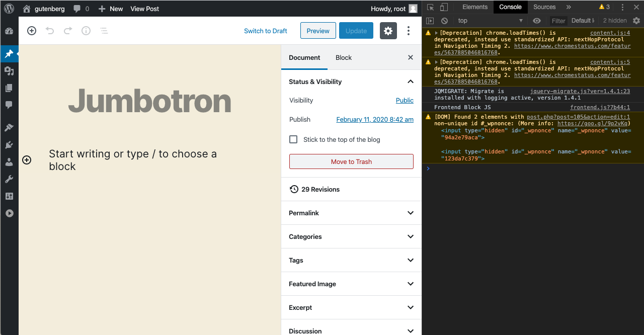
Task: Click the Console filter input field
Action: 558,21
